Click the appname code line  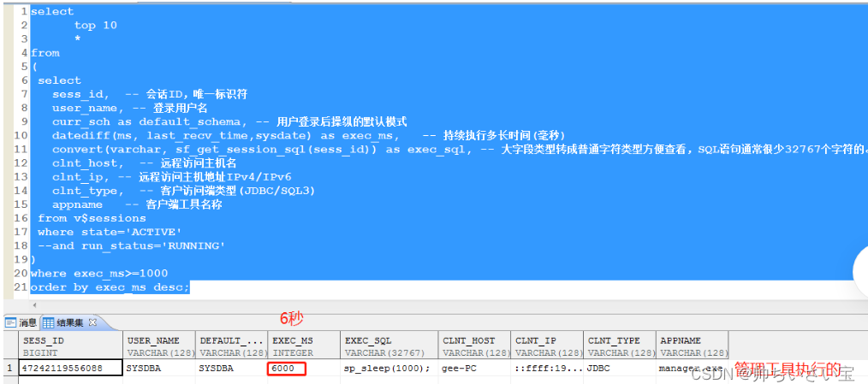(x=137, y=204)
